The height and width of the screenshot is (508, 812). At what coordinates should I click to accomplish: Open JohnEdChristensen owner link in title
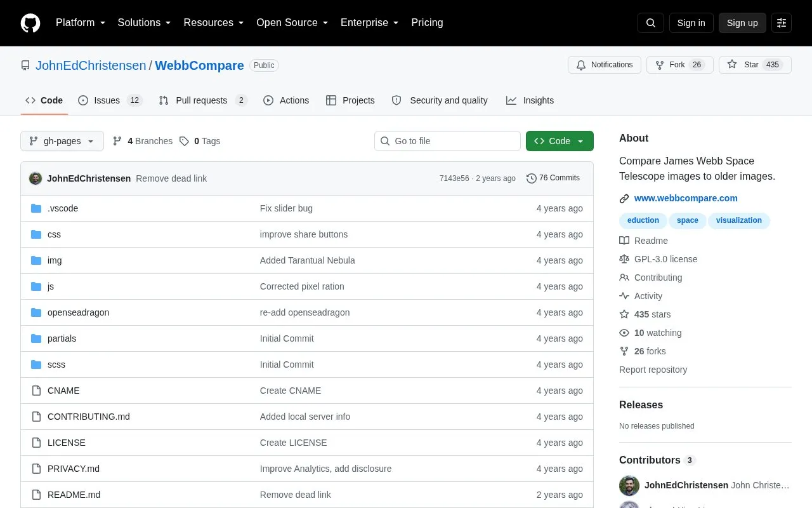point(91,65)
